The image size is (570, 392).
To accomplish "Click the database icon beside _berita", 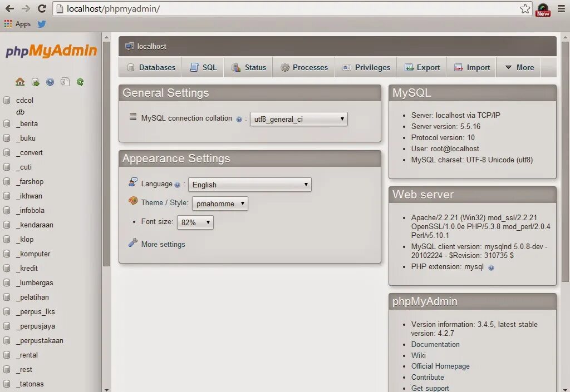I will (x=7, y=124).
